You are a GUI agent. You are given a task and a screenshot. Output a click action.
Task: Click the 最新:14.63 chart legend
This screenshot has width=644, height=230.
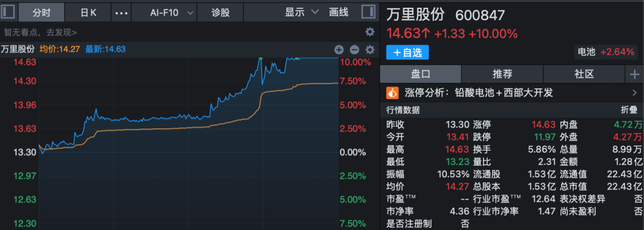tap(106, 49)
